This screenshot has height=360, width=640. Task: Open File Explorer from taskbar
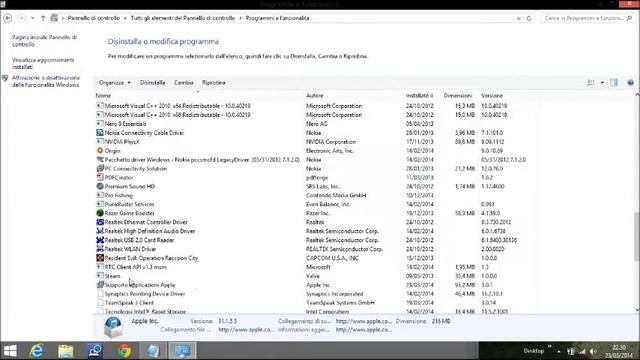coord(65,351)
